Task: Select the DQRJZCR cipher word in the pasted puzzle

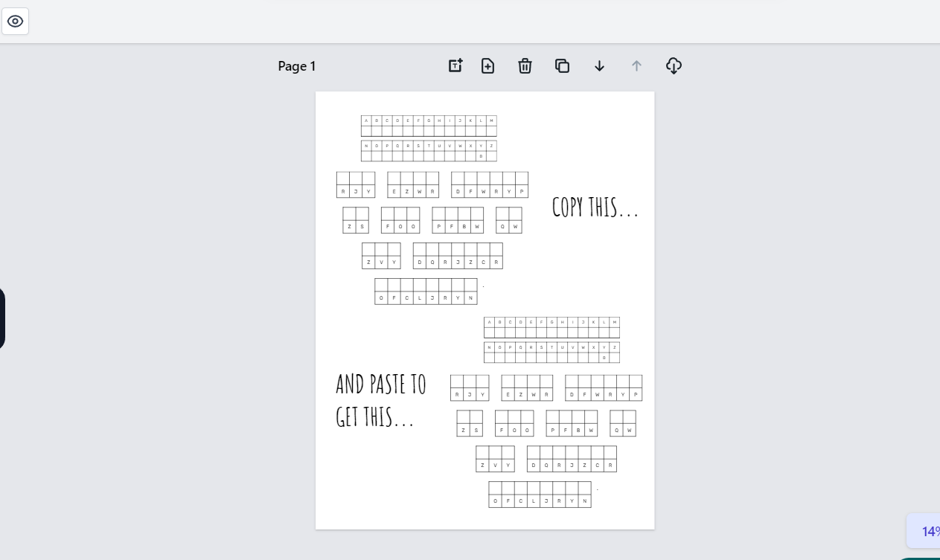Action: pyautogui.click(x=572, y=459)
